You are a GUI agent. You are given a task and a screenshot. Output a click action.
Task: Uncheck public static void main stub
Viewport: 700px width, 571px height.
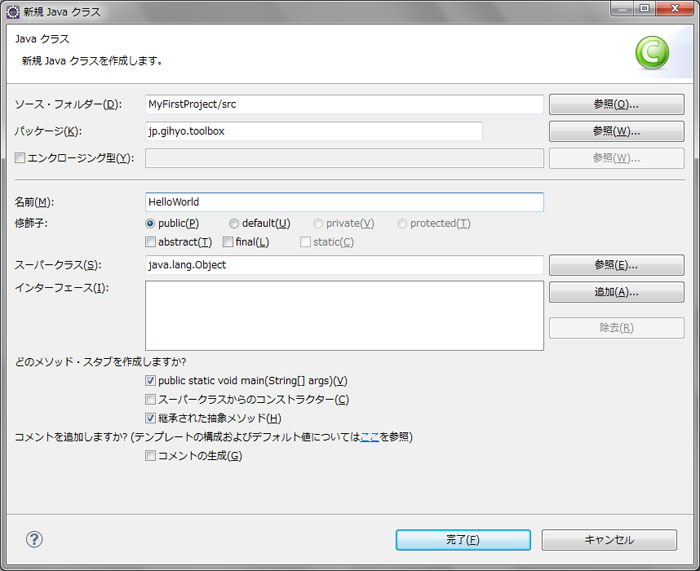tap(150, 381)
